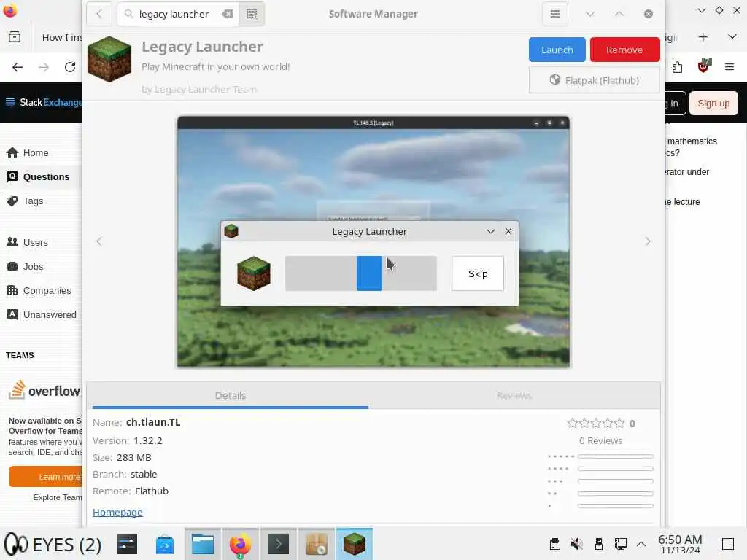
Task: Switch to Software Manager package taskbar icon
Action: point(317,544)
